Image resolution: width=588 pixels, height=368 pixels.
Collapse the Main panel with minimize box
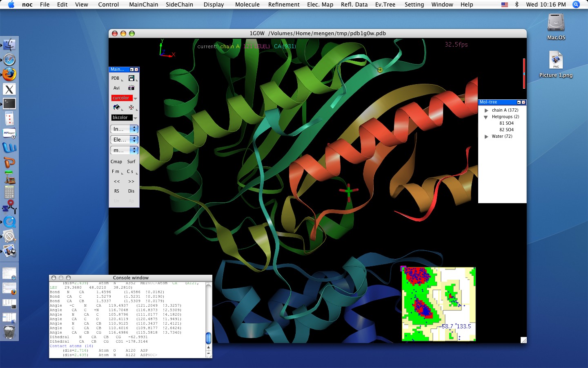pyautogui.click(x=131, y=70)
